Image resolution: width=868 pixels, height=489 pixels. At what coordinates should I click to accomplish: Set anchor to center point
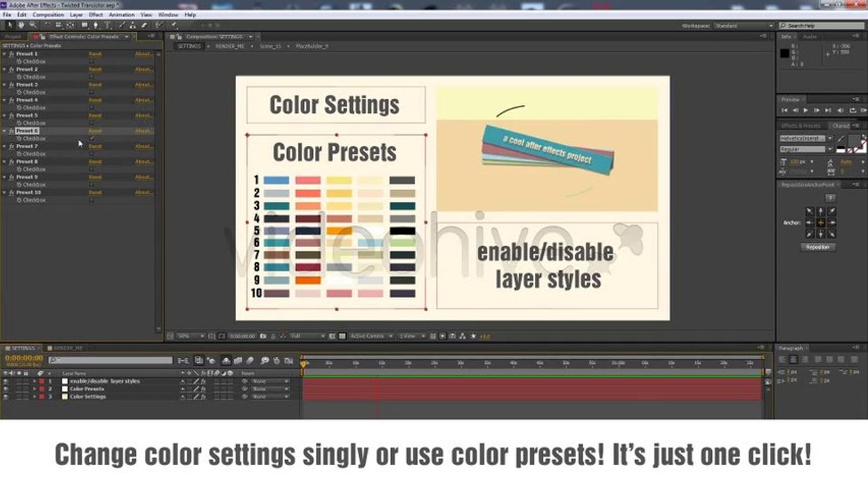click(x=820, y=223)
